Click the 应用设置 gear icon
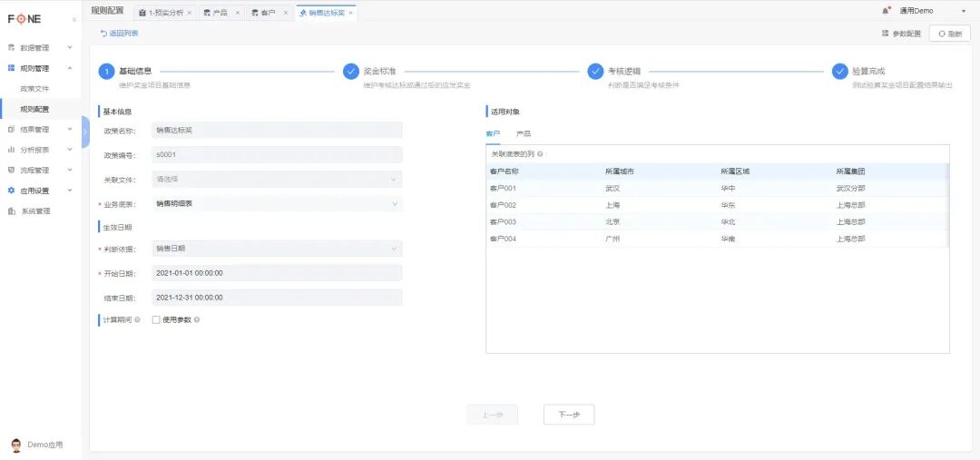Viewport: 980px width, 460px height. point(11,191)
